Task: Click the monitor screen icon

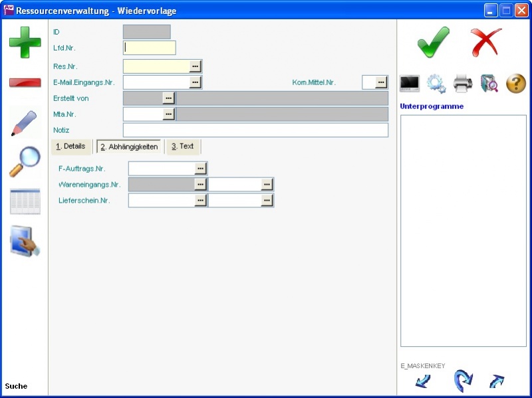Action: point(409,83)
